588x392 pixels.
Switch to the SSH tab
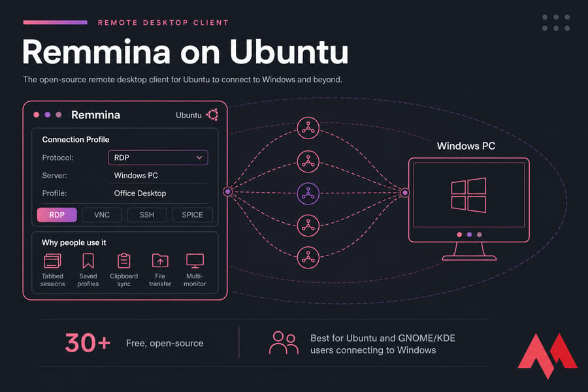[x=146, y=215]
